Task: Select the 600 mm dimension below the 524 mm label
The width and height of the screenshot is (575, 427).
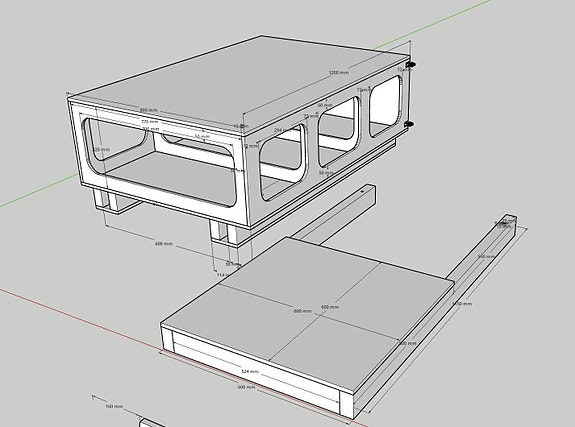Action: (x=246, y=387)
